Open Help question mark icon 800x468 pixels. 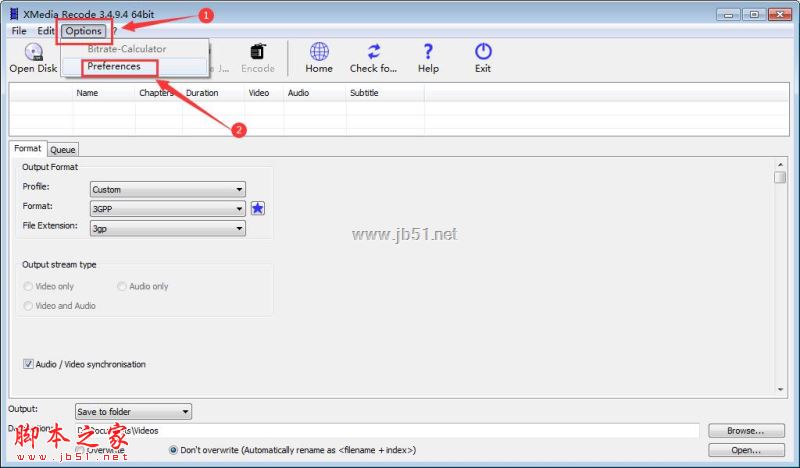[428, 52]
